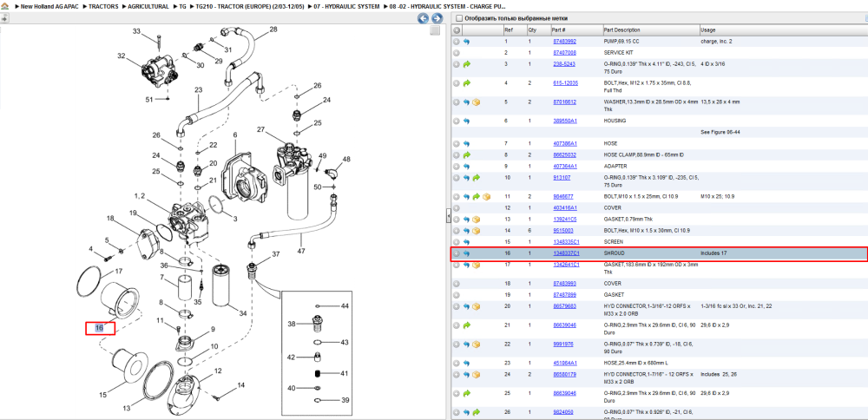
Task: Click green arrow icon on ref 21 row
Action: pos(466,325)
